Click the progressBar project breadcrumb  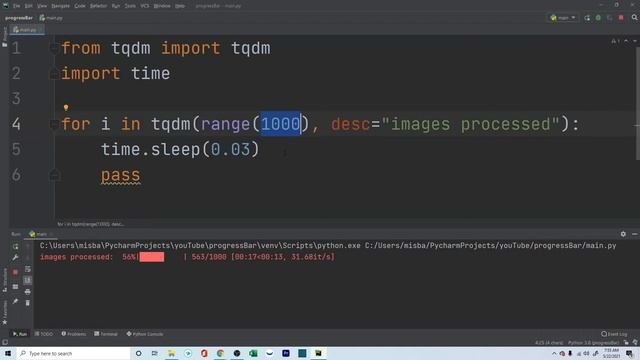pos(19,18)
